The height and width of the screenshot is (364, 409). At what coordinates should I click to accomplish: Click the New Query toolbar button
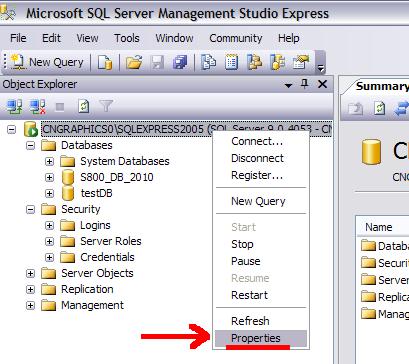[x=47, y=62]
